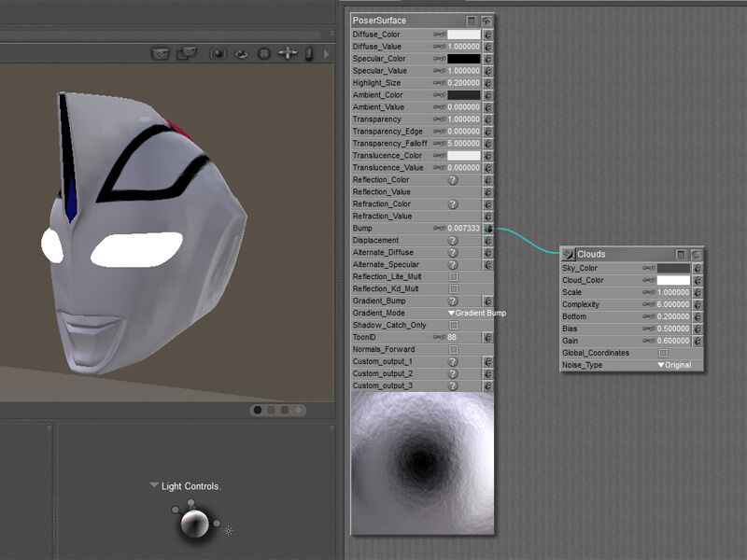Click the ToonID value field showing 88

click(x=452, y=338)
